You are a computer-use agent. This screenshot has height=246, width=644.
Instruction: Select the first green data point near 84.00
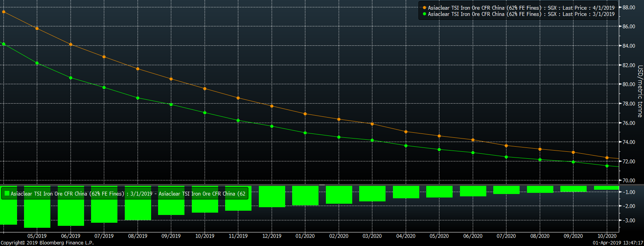(4, 44)
